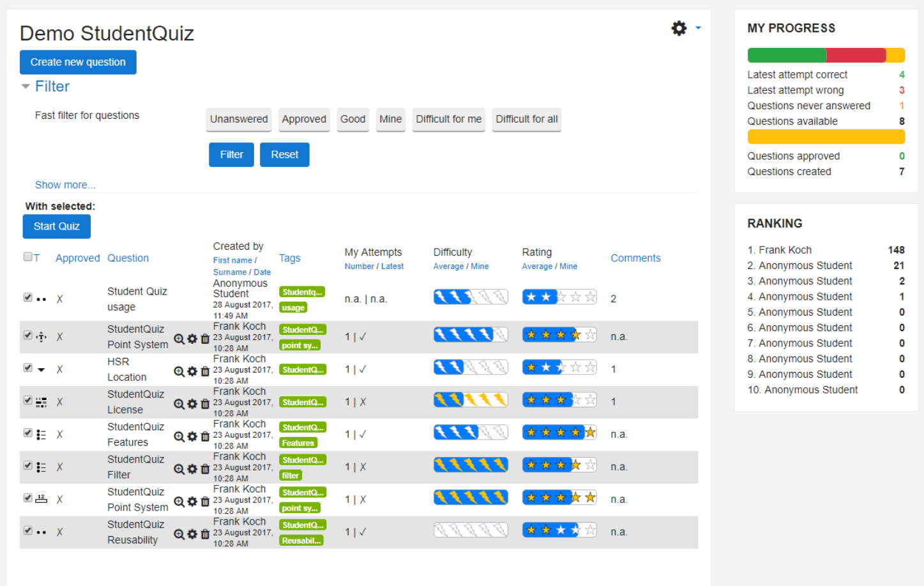Click the "Create new question" button
Image resolution: width=924 pixels, height=586 pixels.
click(x=78, y=62)
